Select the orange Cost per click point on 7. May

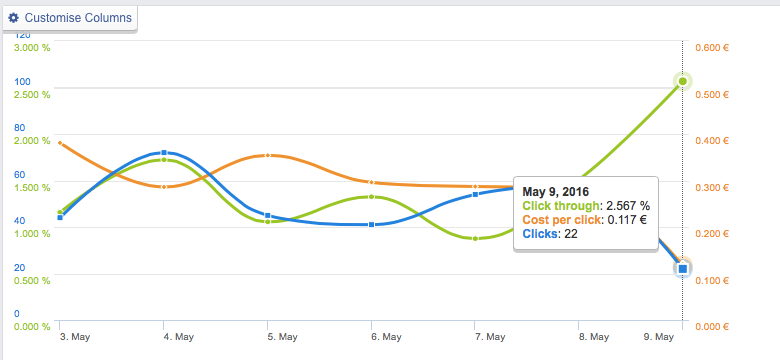[475, 186]
